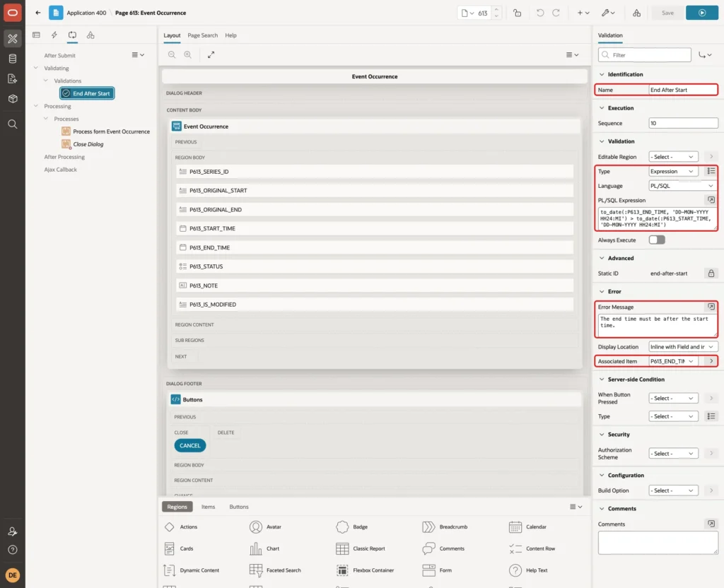Expand the layout to full screen

(211, 54)
